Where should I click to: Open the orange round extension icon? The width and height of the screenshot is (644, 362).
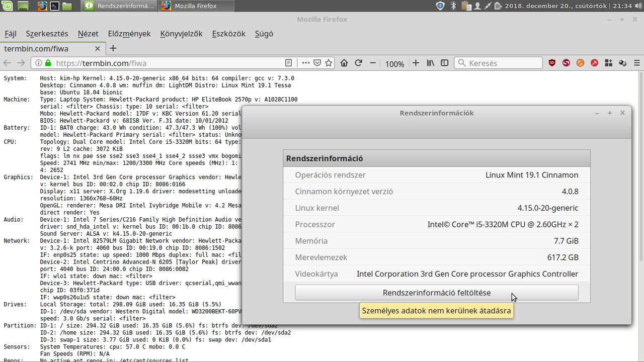(x=581, y=63)
